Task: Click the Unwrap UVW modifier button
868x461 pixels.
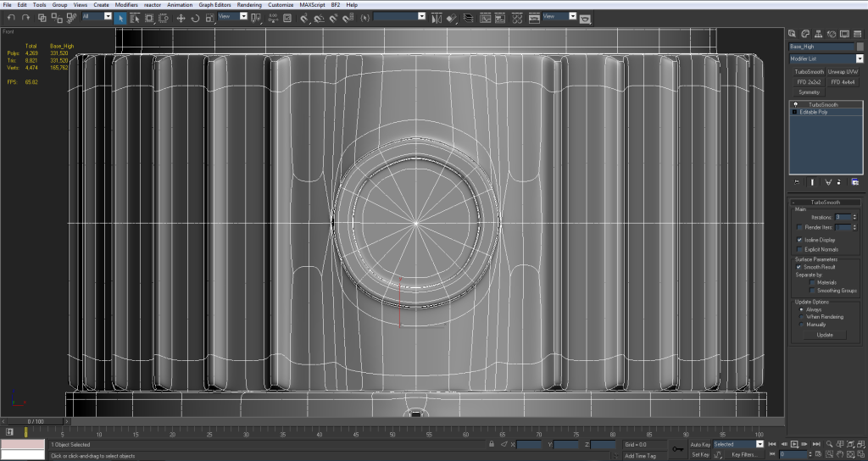Action: coord(841,72)
